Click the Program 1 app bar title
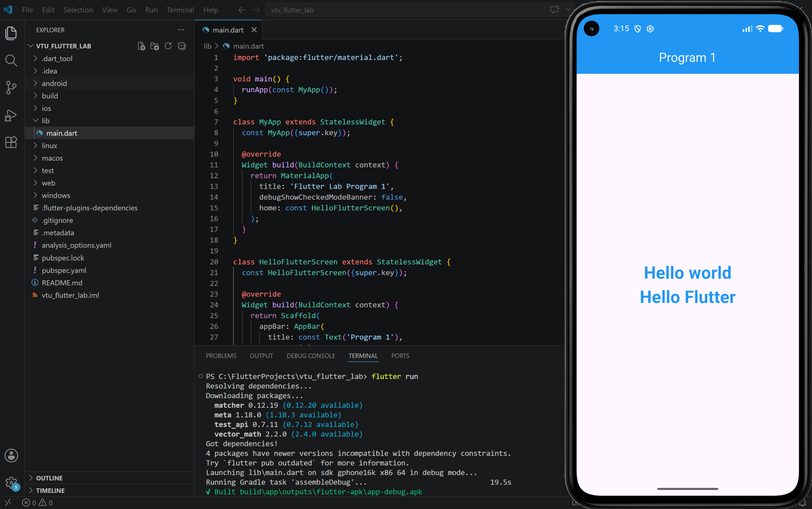The width and height of the screenshot is (812, 509). tap(687, 58)
